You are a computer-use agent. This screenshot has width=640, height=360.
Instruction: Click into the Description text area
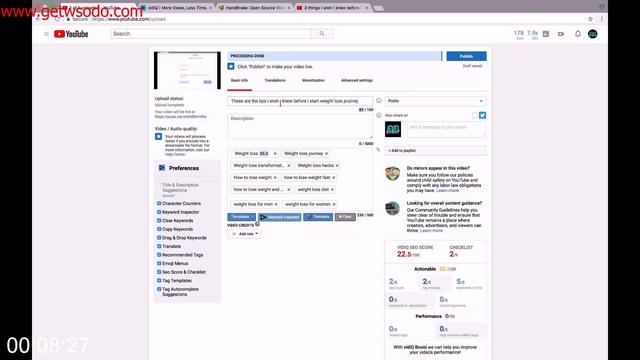coord(300,127)
